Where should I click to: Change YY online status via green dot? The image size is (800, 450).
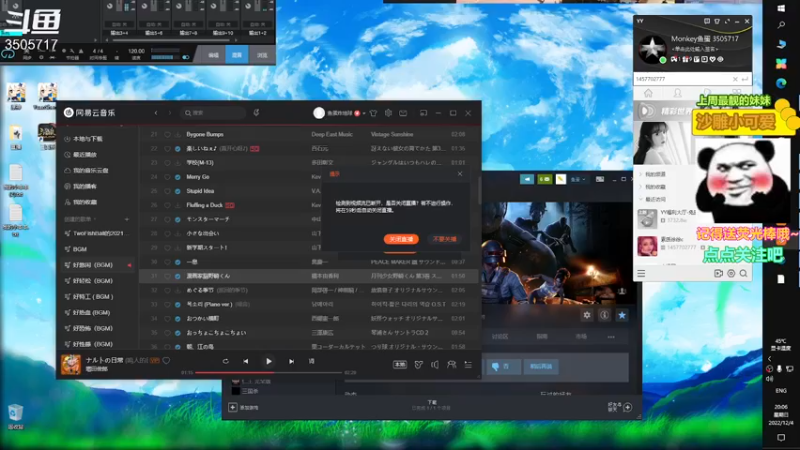[663, 60]
